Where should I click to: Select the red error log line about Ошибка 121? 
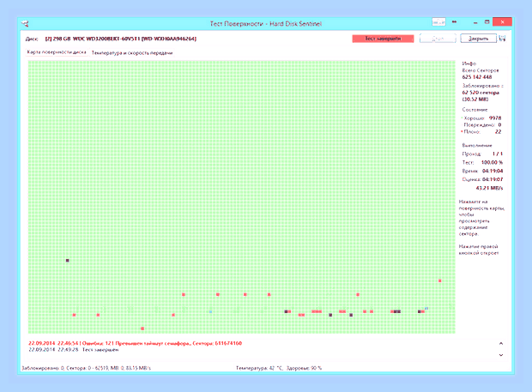point(135,343)
